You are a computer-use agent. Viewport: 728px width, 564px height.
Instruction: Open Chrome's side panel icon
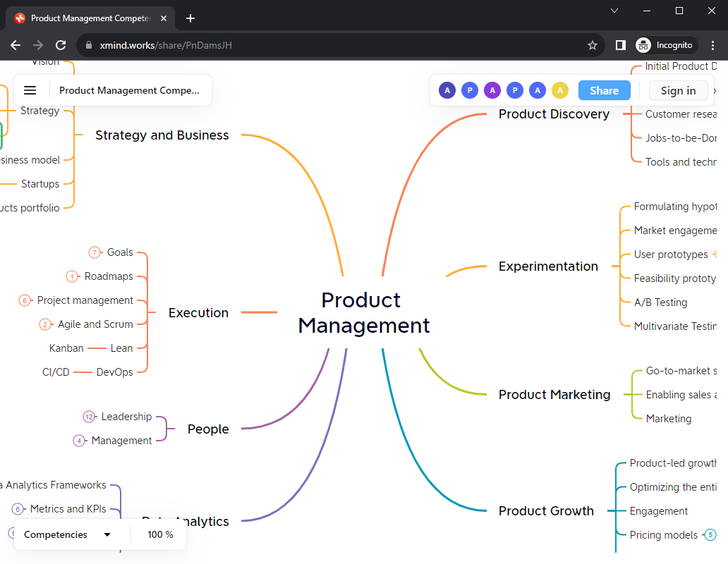[x=620, y=44]
